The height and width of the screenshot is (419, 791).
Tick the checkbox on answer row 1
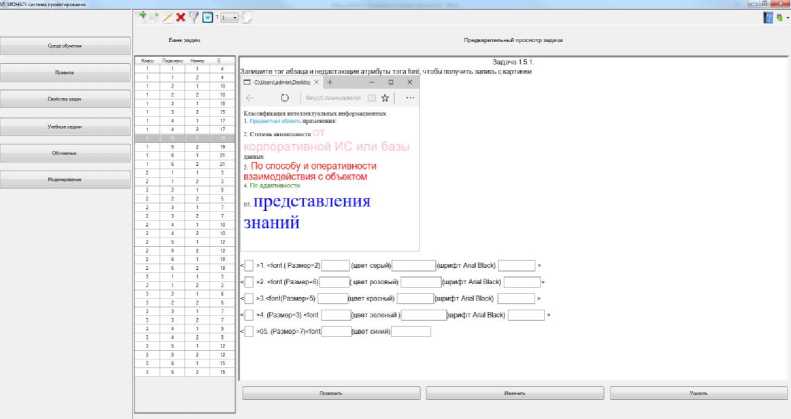click(248, 265)
